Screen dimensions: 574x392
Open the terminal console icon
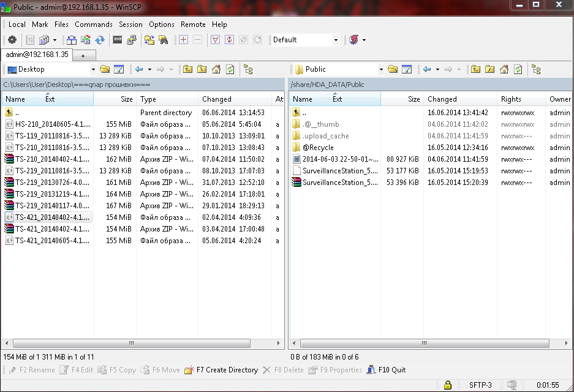pyautogui.click(x=118, y=40)
